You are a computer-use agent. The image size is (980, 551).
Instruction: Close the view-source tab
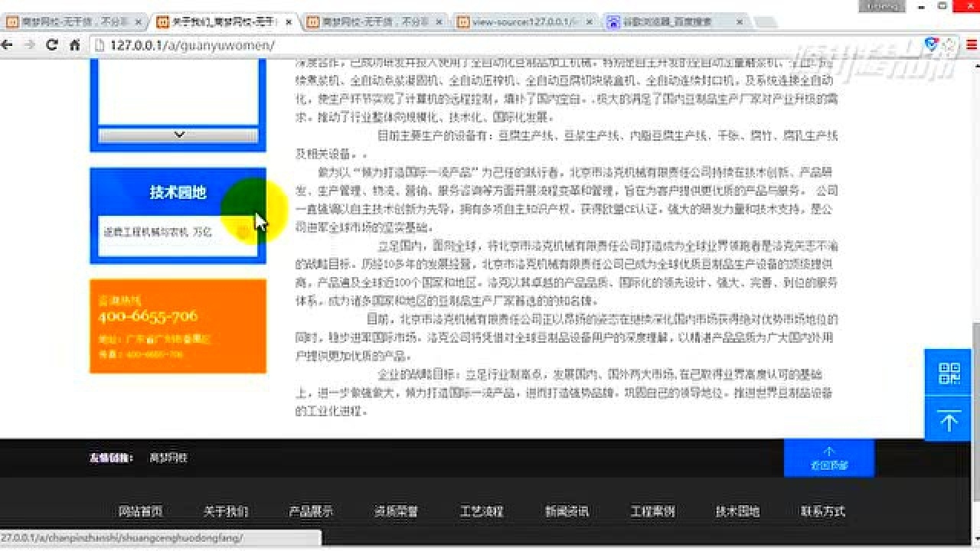(589, 22)
